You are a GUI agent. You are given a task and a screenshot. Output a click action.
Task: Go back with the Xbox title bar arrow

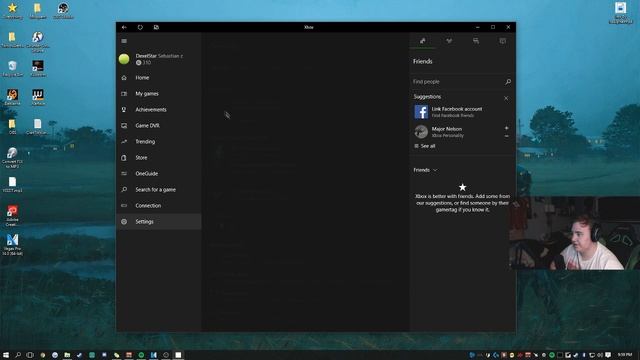(124, 27)
